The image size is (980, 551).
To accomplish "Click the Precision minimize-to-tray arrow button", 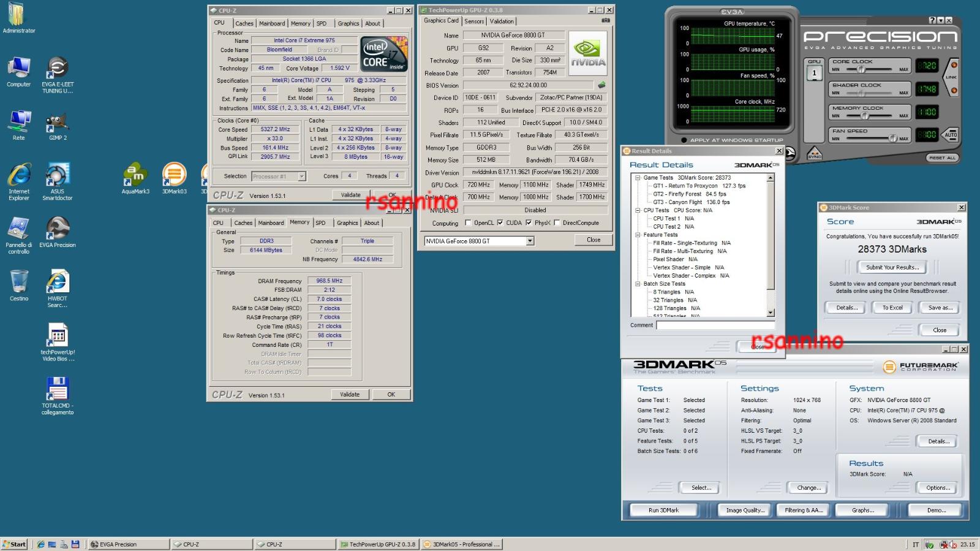I will [940, 20].
